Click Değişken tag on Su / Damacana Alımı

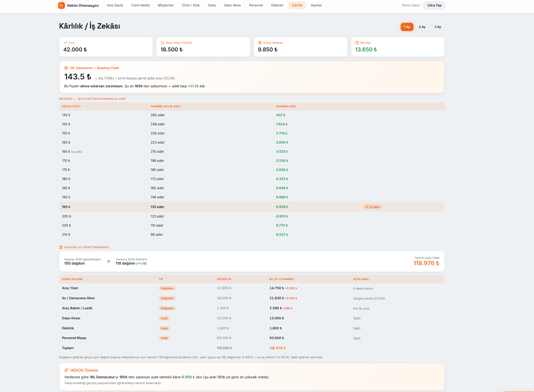tap(167, 298)
